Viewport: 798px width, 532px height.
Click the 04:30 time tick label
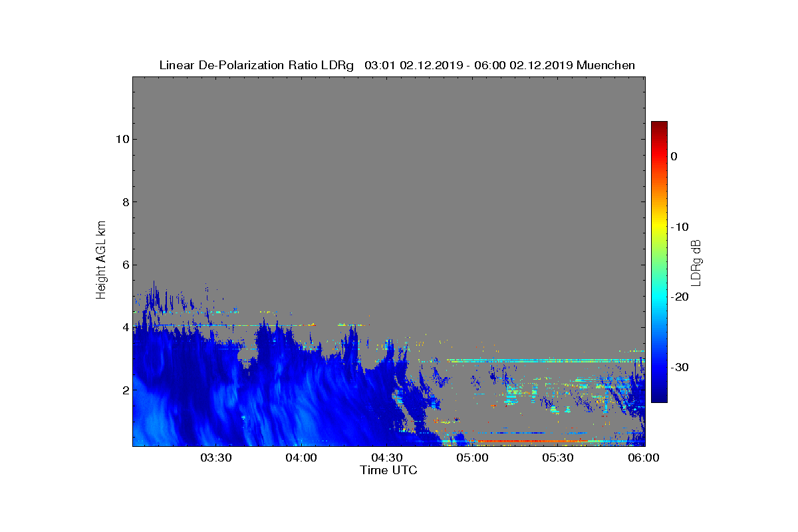[x=387, y=458]
